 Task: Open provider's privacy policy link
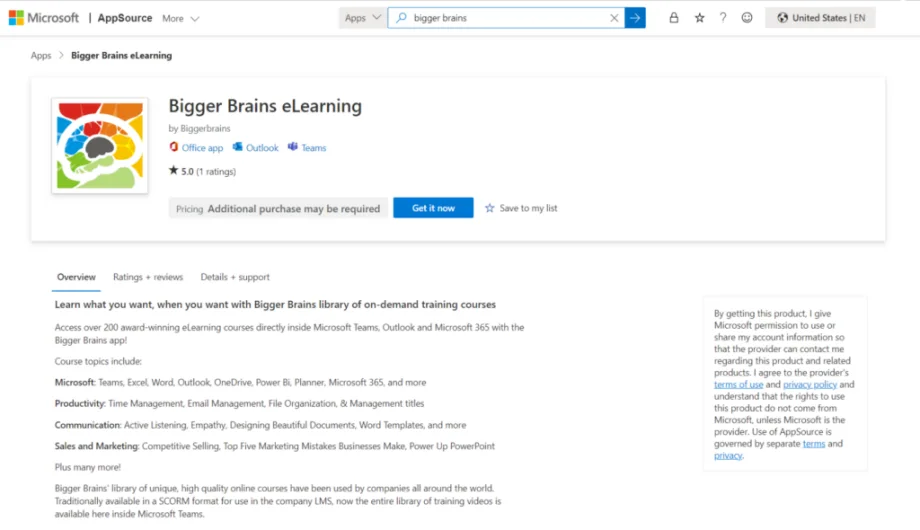tap(810, 384)
